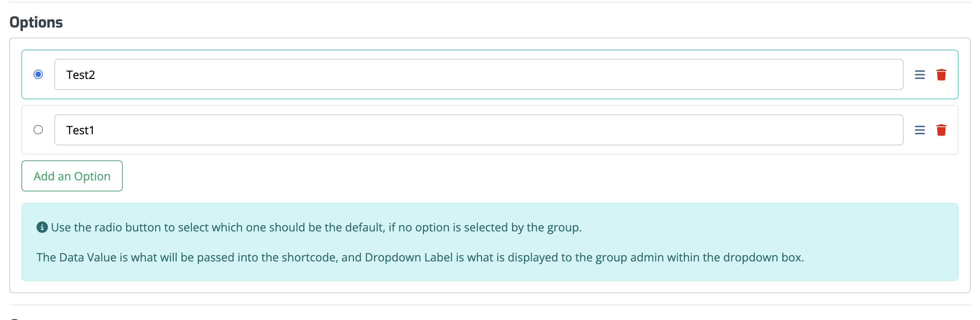Select the Test2 radio button as default
Screen dimensions: 980x320
click(x=38, y=74)
